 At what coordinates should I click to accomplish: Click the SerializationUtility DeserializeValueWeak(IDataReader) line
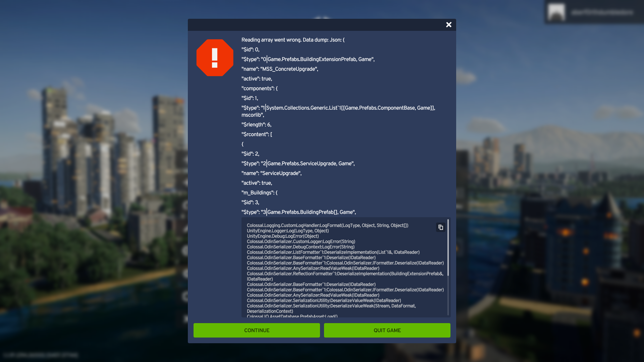point(324,301)
